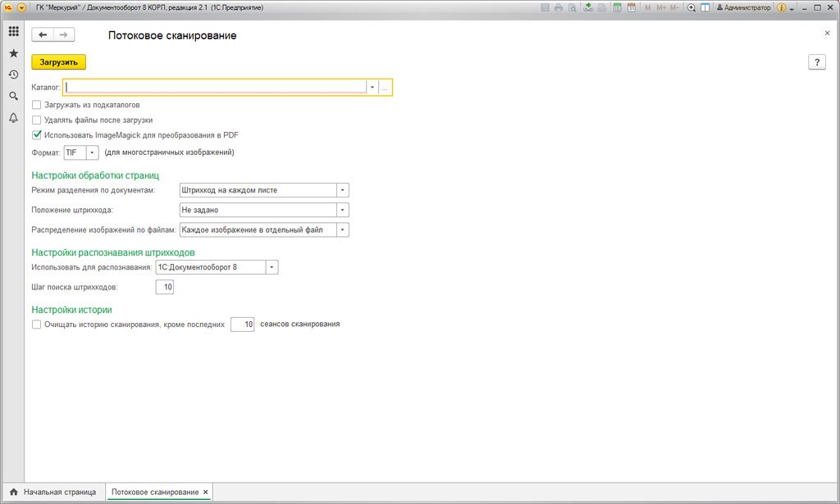
Task: Check Удалять файлы после загрузки
Action: (x=36, y=120)
